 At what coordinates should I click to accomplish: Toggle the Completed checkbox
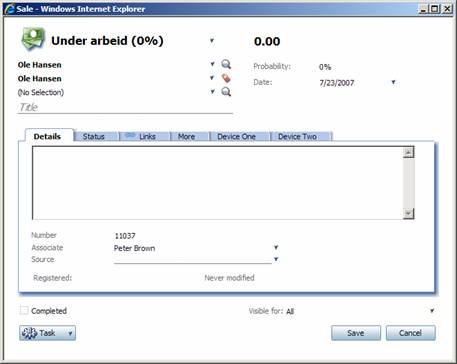(24, 311)
